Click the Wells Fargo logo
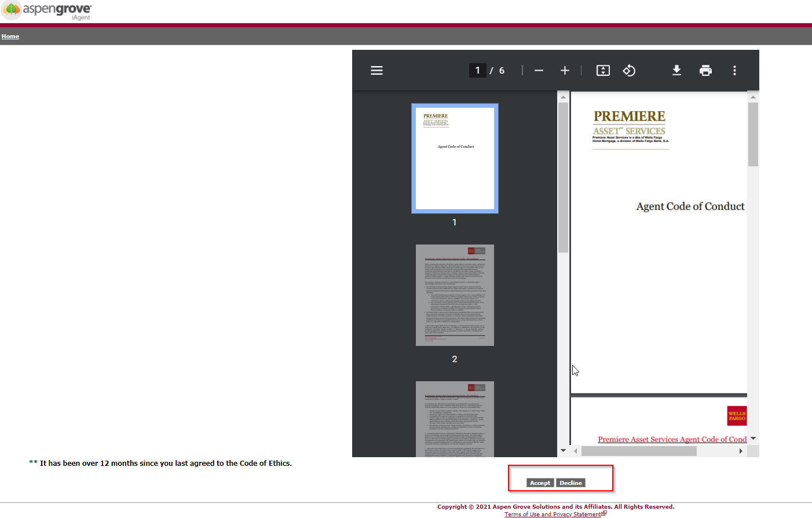812x518 pixels. coord(737,415)
